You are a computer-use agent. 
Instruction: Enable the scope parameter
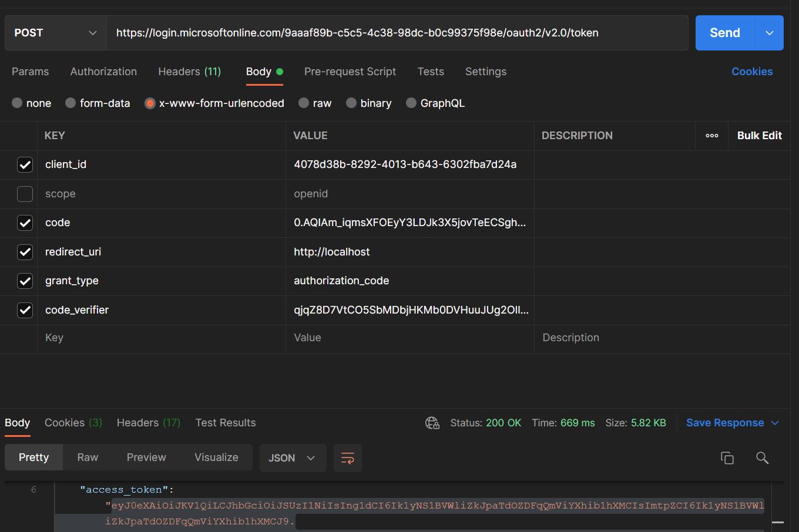pyautogui.click(x=25, y=194)
